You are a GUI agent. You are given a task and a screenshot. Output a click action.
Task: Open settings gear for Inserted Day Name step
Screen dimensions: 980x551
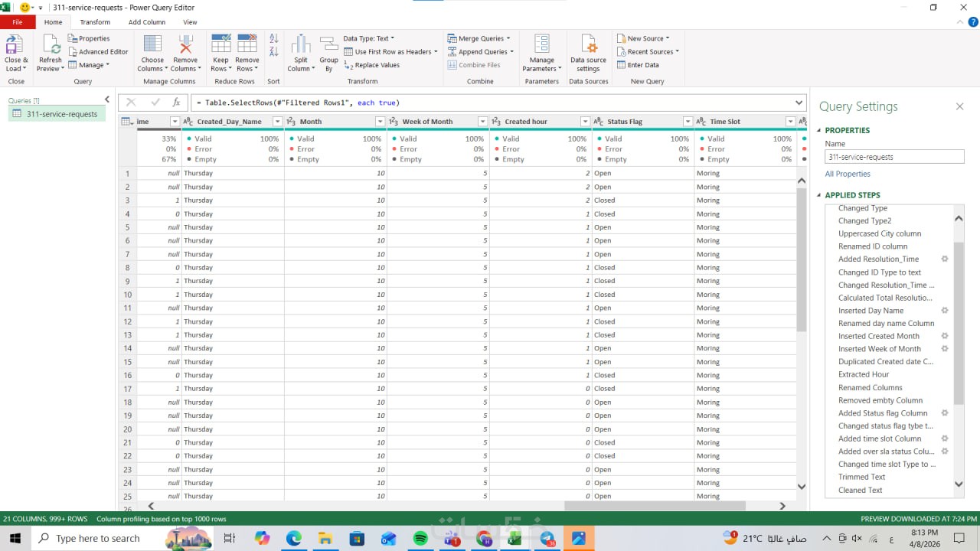point(944,310)
